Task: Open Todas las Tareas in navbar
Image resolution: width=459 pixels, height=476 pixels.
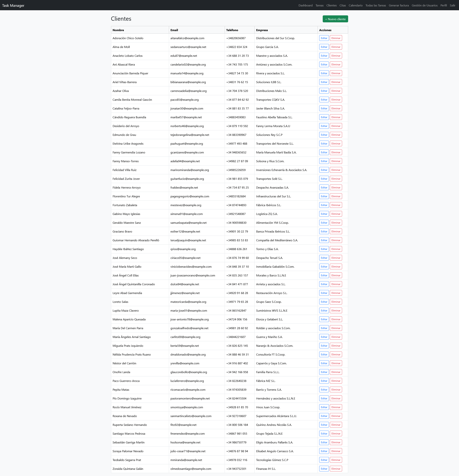Action: (376, 5)
